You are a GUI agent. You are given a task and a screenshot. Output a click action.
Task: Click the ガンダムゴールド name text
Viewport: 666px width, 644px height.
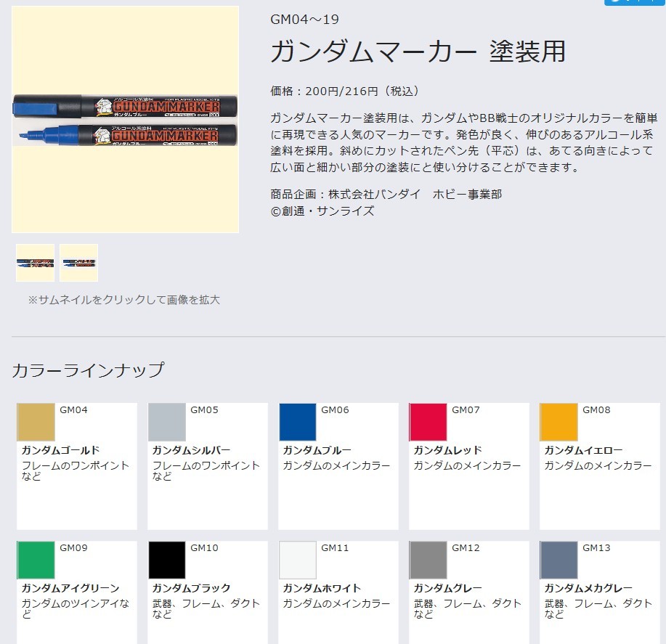point(61,450)
